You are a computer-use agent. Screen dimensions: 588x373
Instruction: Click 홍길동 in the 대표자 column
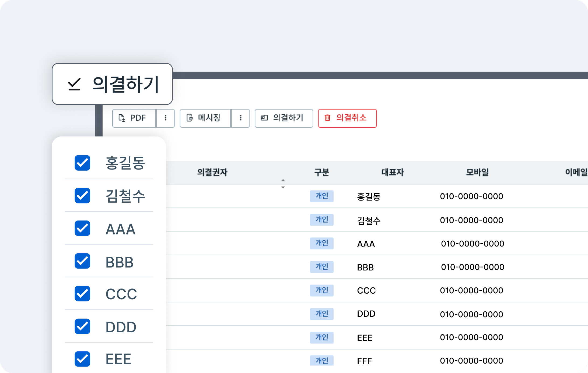(369, 197)
